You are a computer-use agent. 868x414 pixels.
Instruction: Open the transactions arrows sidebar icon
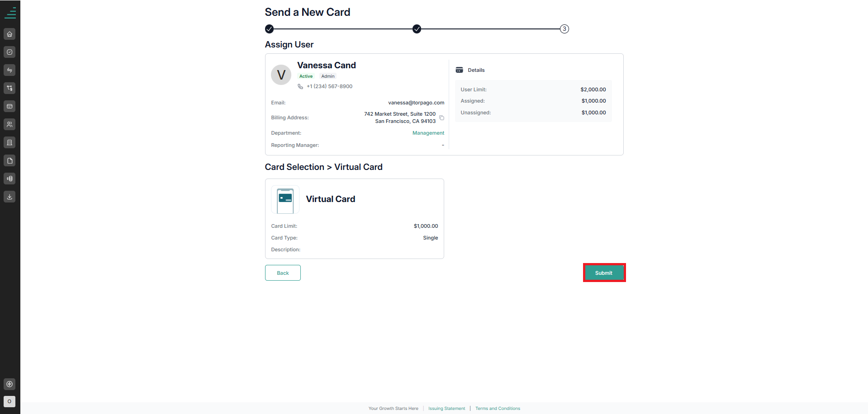click(x=9, y=70)
